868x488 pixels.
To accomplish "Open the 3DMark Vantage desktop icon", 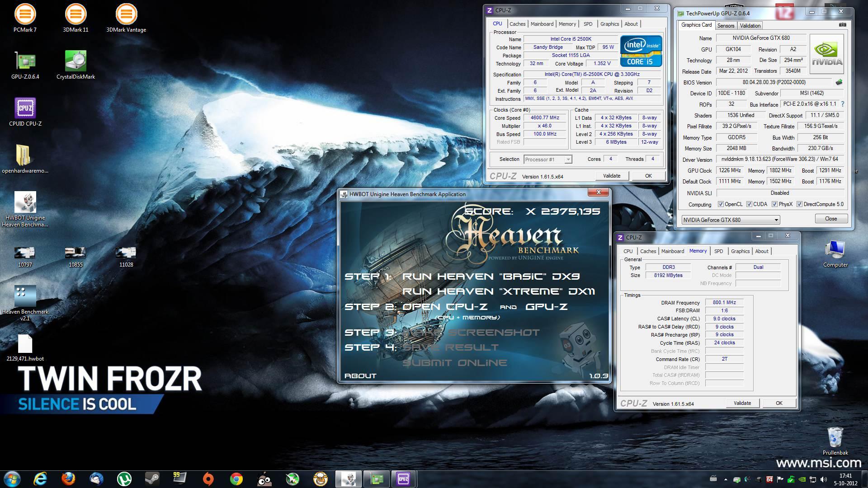I will [126, 18].
